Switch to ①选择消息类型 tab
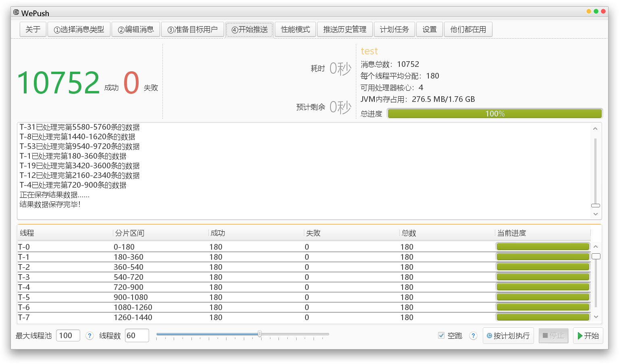Image resolution: width=619 pixels, height=364 pixels. tap(79, 29)
